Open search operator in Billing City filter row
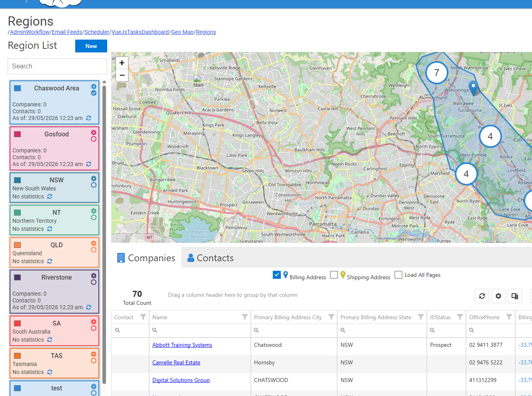The width and height of the screenshot is (532, 396). tap(256, 330)
